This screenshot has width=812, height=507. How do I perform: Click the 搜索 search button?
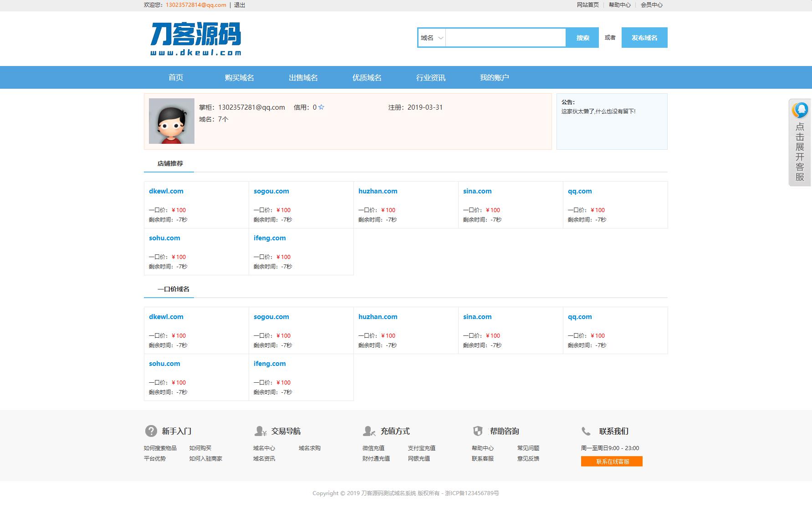click(582, 38)
